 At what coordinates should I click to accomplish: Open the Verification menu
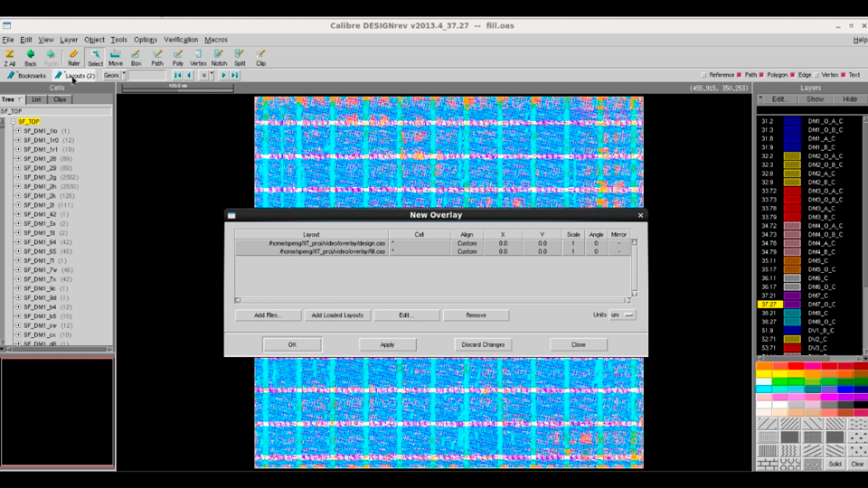[x=181, y=40]
